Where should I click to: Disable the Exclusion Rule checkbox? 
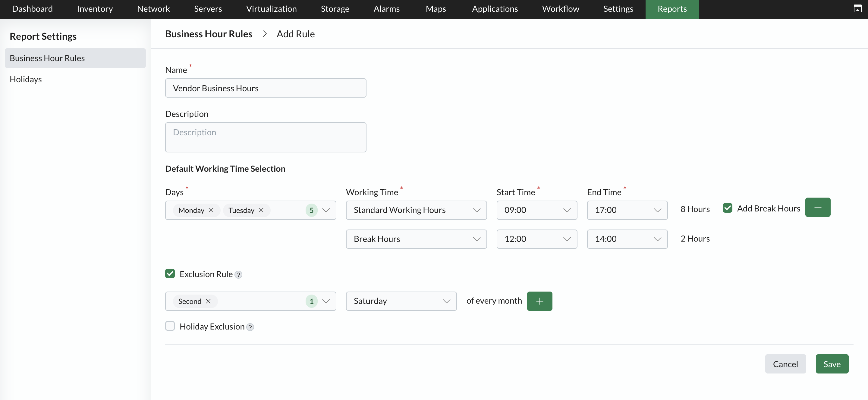click(x=170, y=273)
